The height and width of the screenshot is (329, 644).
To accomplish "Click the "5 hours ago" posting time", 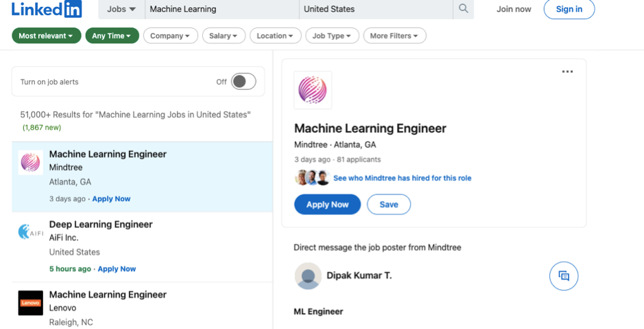I will coord(70,269).
